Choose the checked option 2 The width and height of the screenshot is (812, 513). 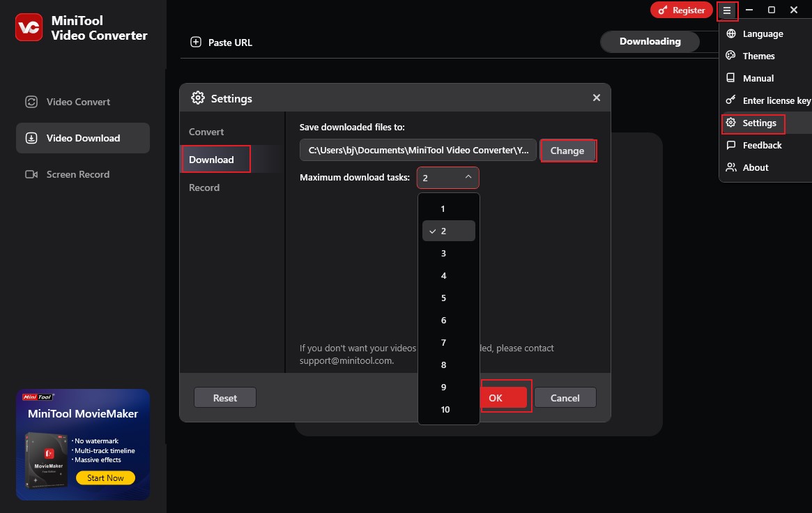tap(448, 231)
